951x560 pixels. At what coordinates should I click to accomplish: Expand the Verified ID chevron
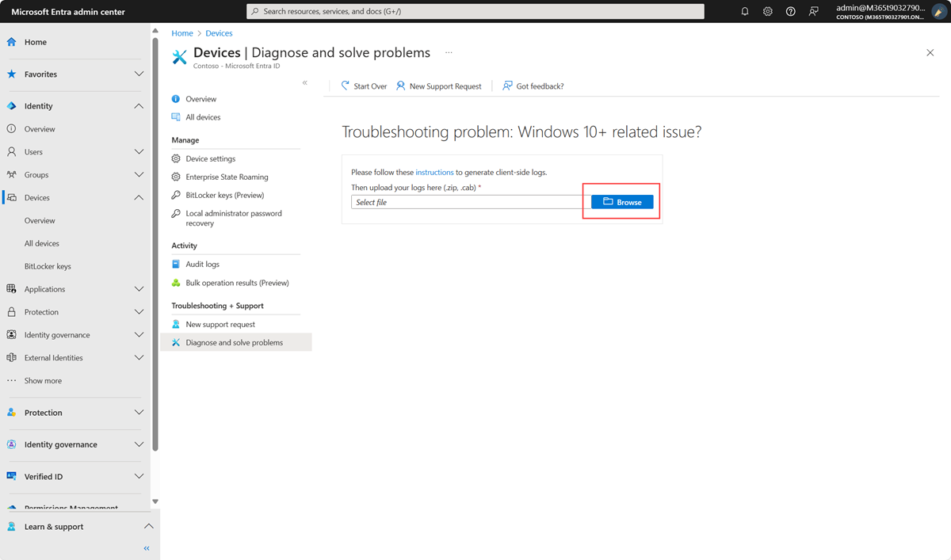click(x=139, y=476)
